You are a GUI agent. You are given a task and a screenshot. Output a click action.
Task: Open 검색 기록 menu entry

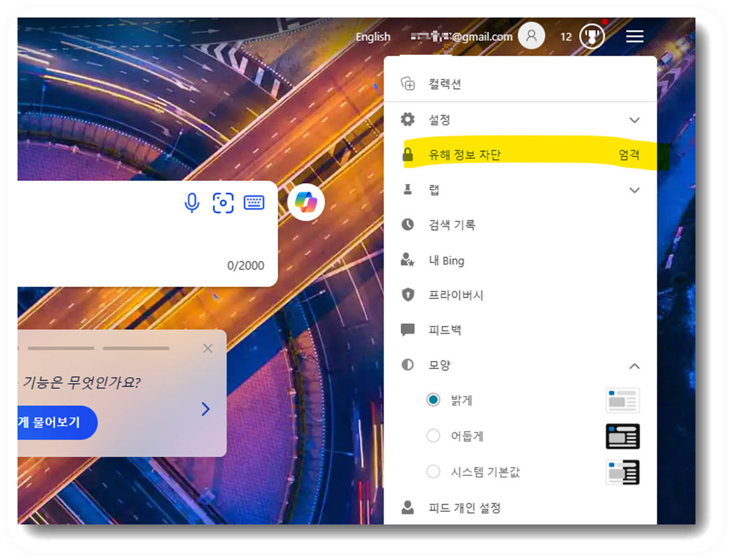(521, 224)
